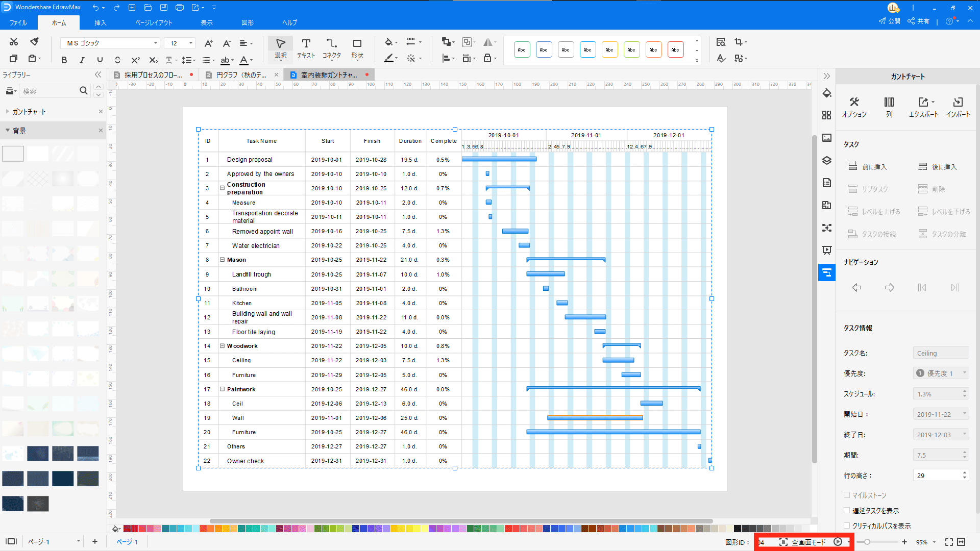Pick the red swatch in color palette
This screenshot has height=551, width=980.
127,529
